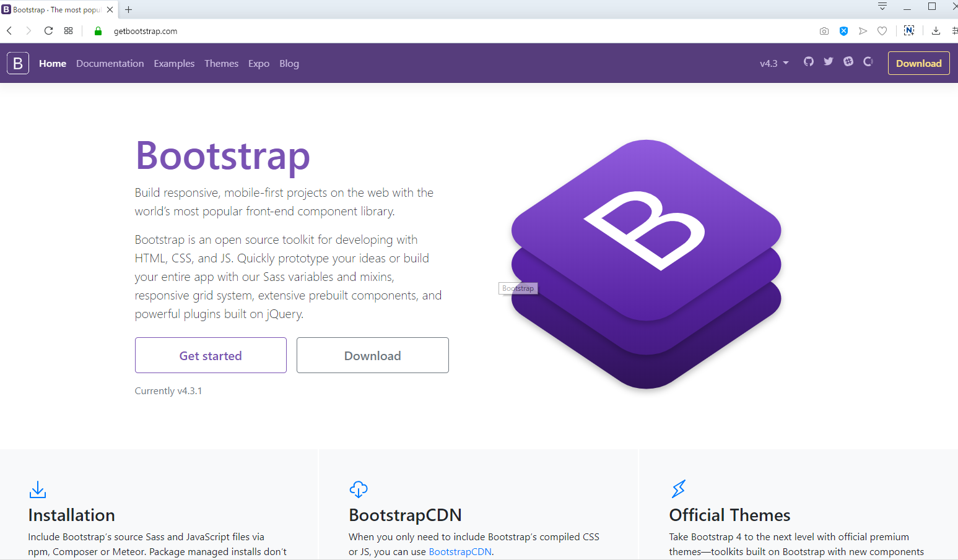Click the Get started button

point(211,355)
